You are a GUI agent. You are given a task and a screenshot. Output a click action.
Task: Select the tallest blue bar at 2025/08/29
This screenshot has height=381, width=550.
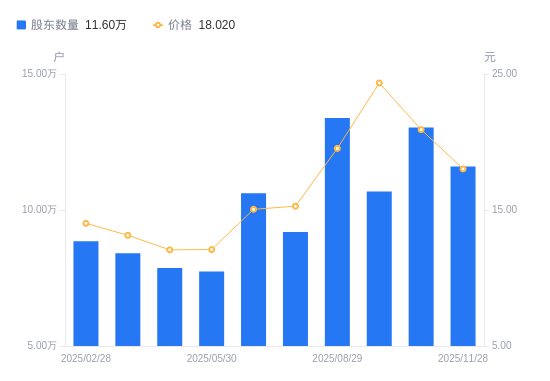(x=337, y=232)
